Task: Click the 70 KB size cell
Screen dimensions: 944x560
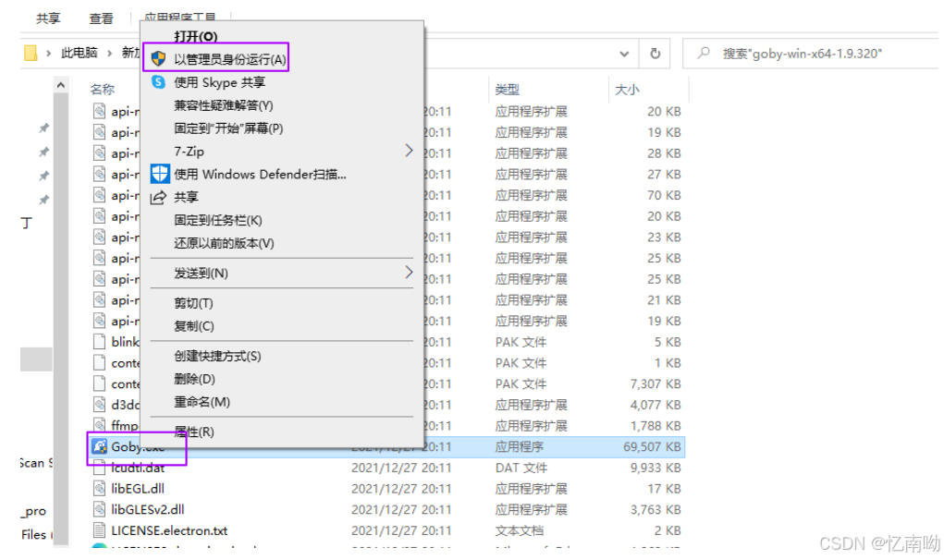Action: 664,196
